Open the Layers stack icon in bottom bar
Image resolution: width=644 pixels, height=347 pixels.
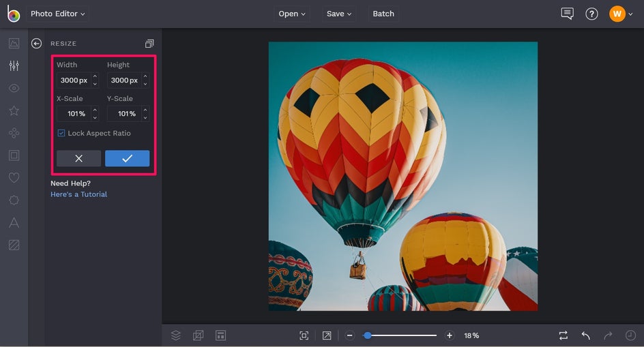pos(176,335)
